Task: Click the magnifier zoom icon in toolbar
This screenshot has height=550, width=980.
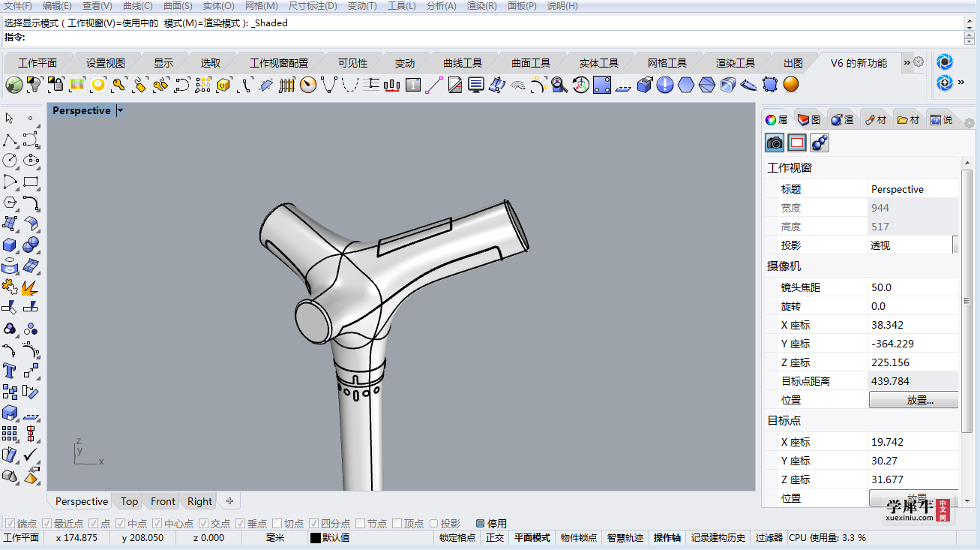Action: 560,85
